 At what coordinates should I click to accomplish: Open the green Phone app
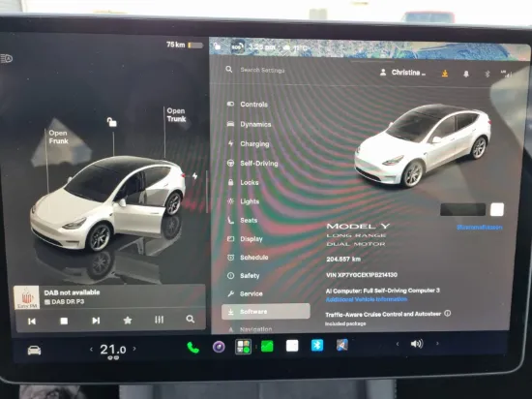coord(192,348)
